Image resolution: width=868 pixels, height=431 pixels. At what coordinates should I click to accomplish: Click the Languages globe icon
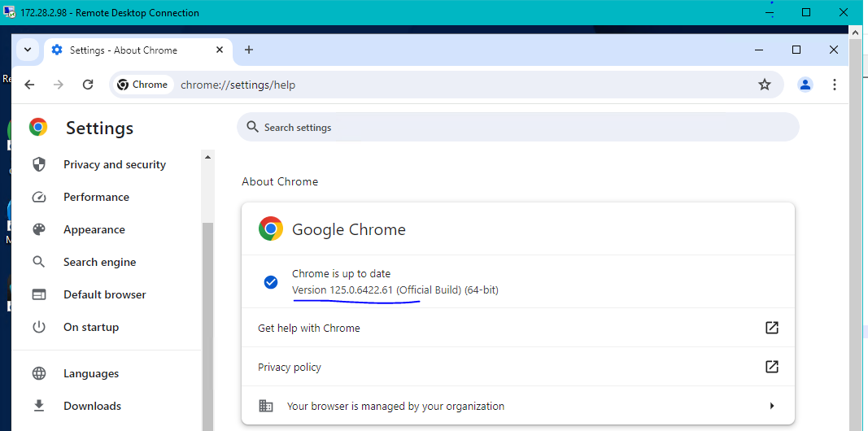coord(39,373)
